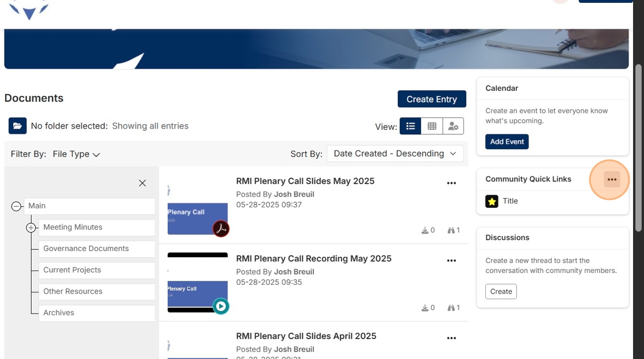Click the play icon on recording thumbnail
644x359 pixels.
click(221, 306)
